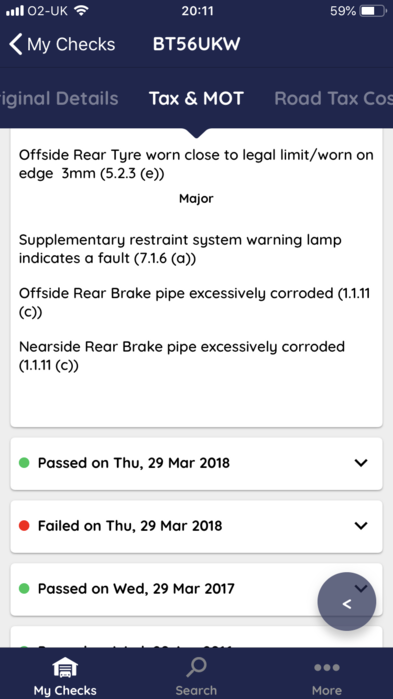Open the More three-dots icon

[327, 668]
